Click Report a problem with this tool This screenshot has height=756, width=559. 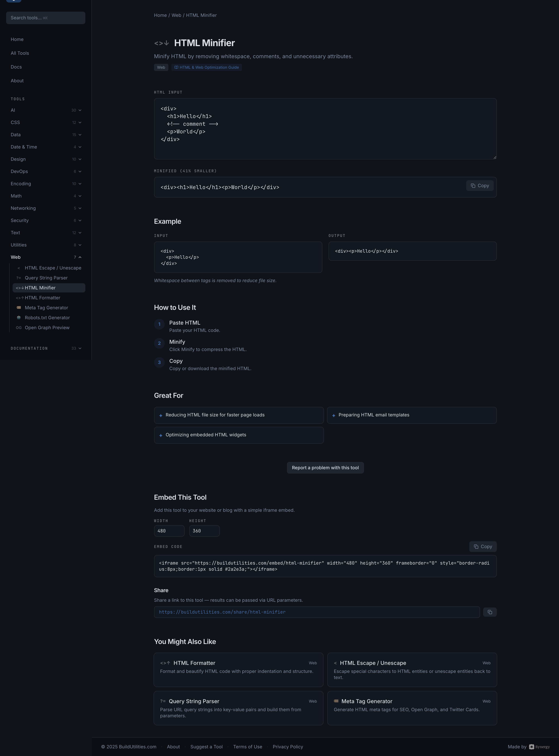pos(325,468)
